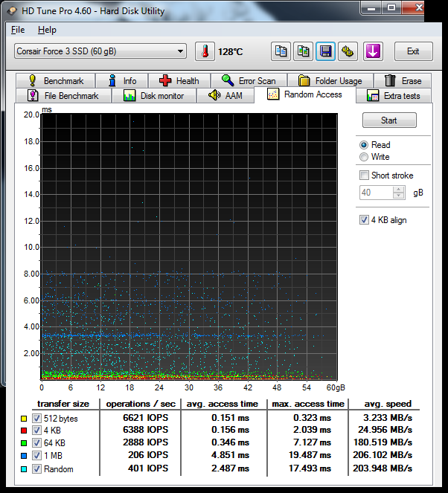
Task: Select the Random Access tab
Action: click(x=305, y=94)
